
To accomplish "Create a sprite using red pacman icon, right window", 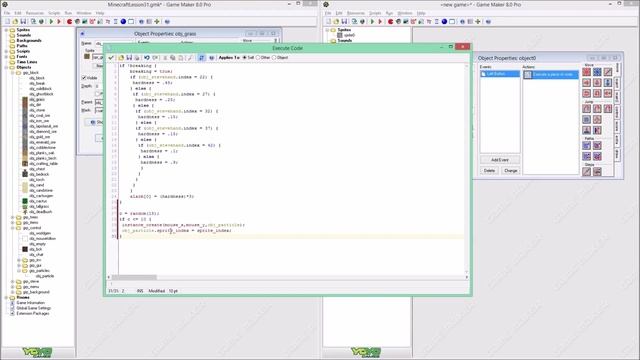I will pos(390,22).
